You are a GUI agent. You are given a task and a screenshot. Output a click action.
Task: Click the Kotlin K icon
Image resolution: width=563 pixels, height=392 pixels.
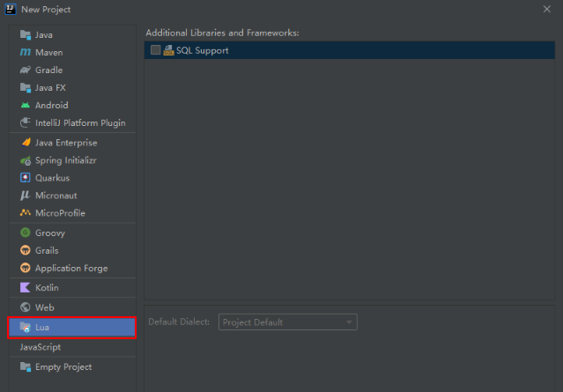pyautogui.click(x=26, y=287)
